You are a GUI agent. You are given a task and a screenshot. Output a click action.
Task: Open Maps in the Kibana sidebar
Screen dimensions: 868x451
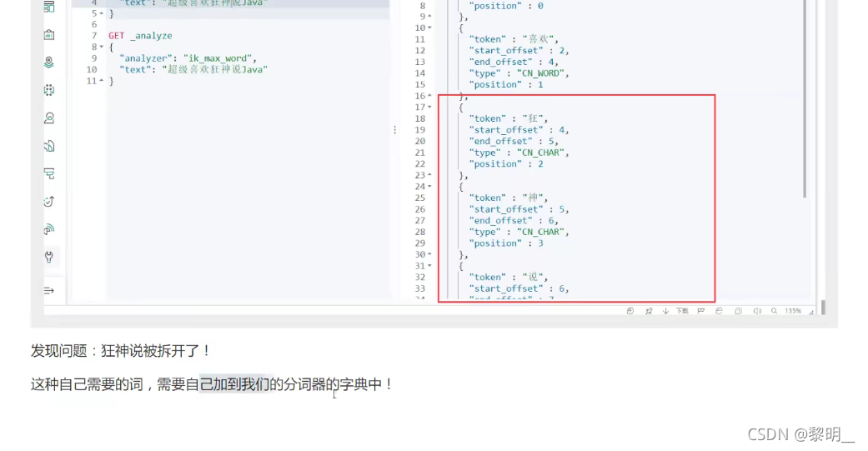click(x=49, y=62)
